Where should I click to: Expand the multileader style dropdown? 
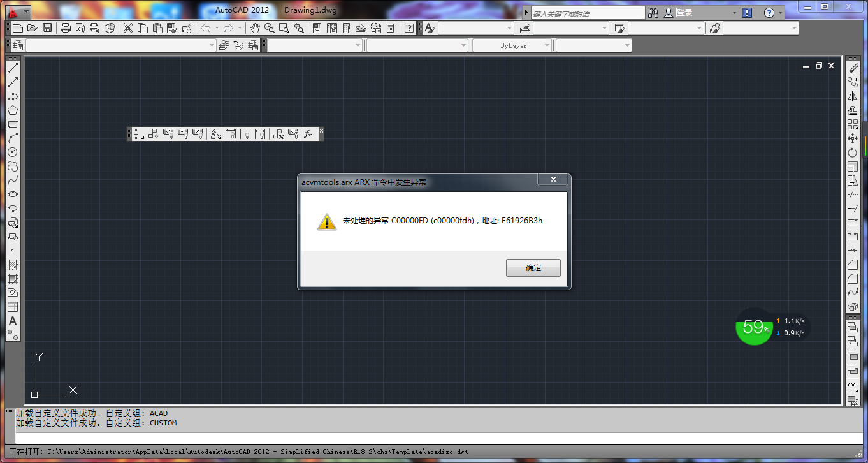pos(793,28)
